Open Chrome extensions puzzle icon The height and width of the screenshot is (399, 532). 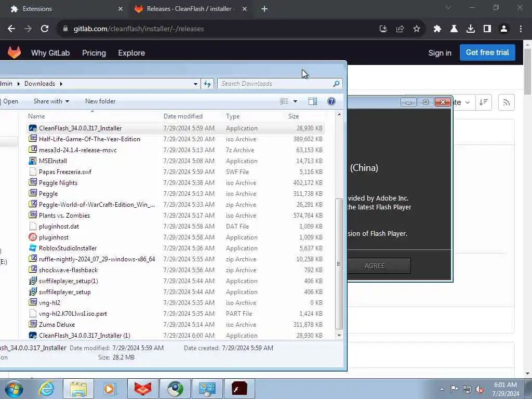437,29
